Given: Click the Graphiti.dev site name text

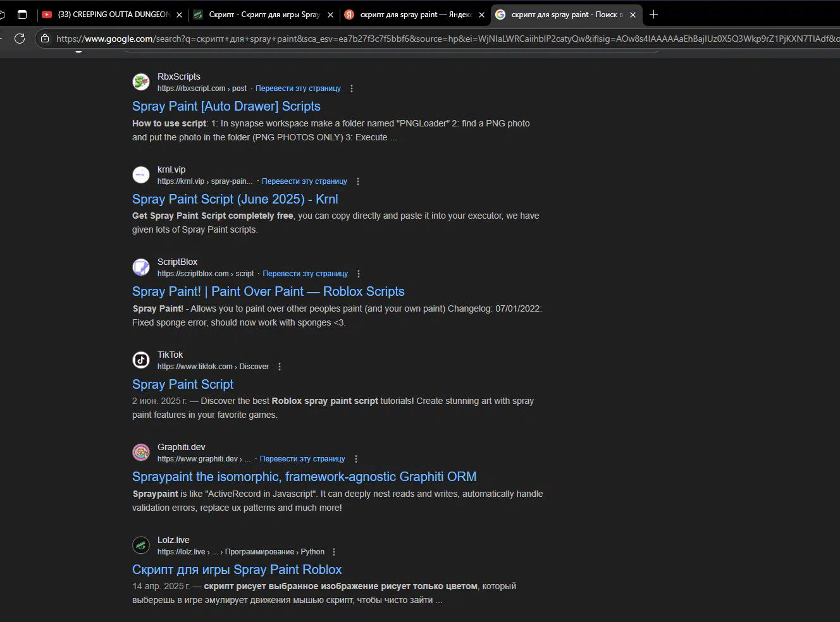Looking at the screenshot, I should pos(182,447).
